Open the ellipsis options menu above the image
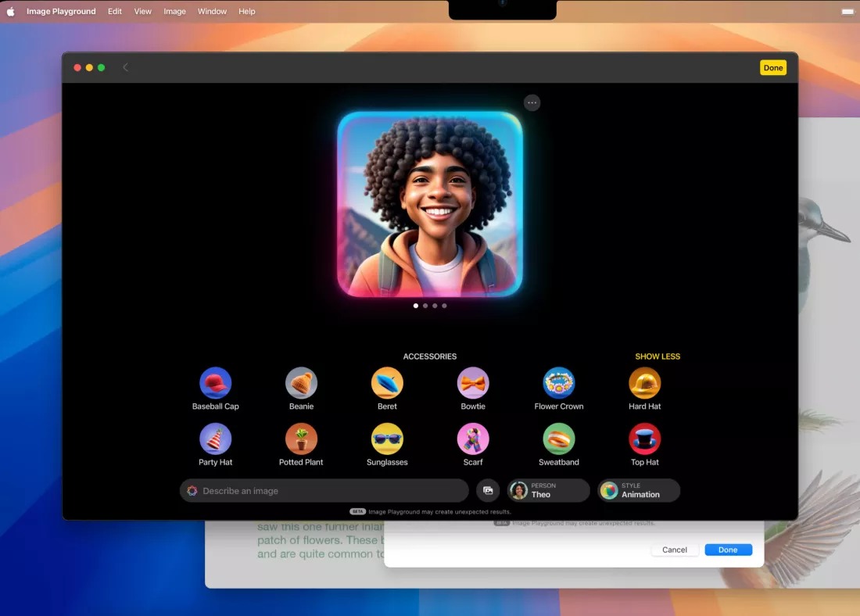The width and height of the screenshot is (860, 616). [x=532, y=102]
